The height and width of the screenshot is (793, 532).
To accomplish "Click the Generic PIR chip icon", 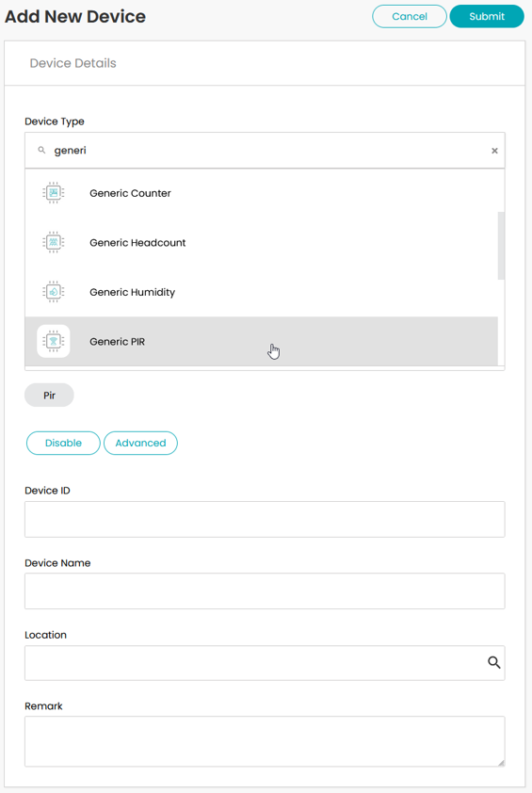I will click(54, 341).
